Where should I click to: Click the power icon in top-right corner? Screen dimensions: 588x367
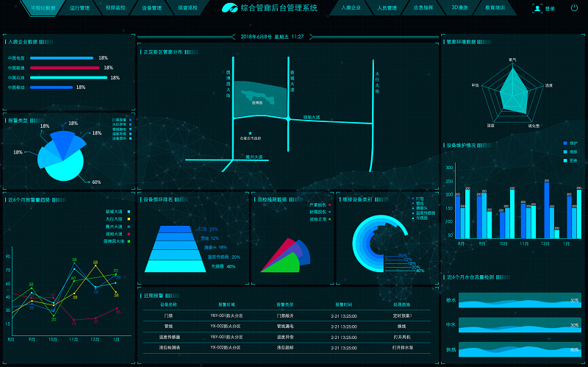(x=574, y=8)
